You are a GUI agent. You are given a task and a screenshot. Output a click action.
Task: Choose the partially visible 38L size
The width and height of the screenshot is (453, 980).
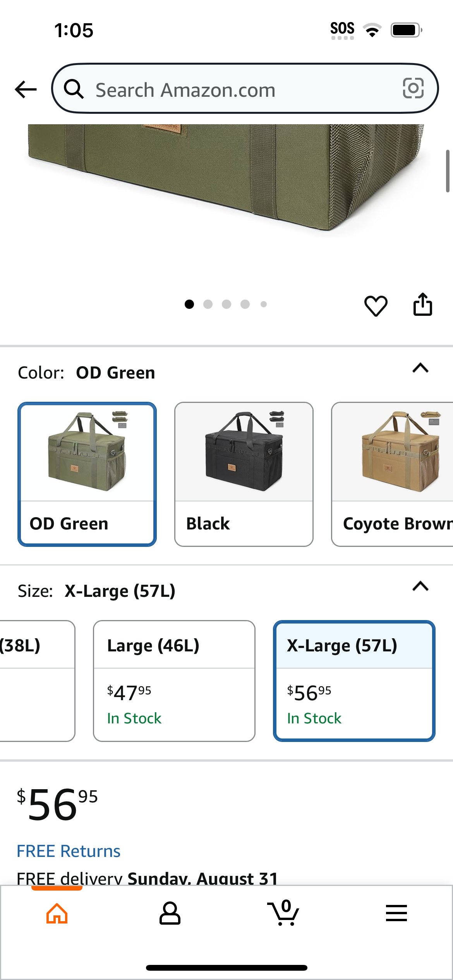point(37,681)
